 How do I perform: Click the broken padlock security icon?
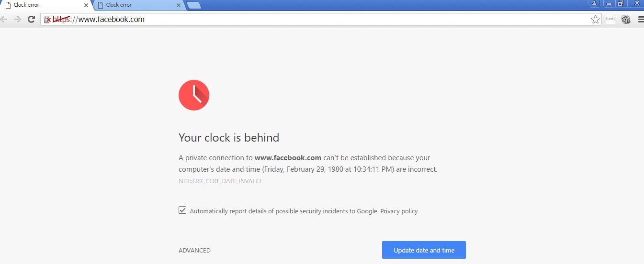tap(47, 20)
